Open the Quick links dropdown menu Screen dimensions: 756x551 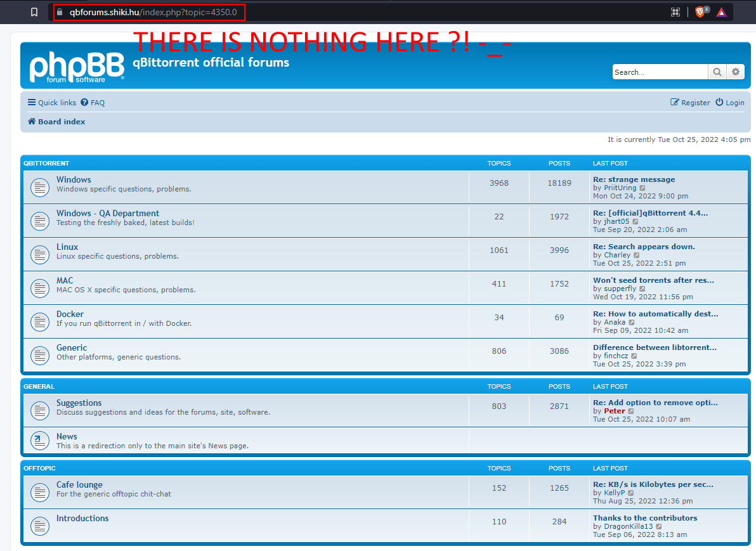point(52,102)
